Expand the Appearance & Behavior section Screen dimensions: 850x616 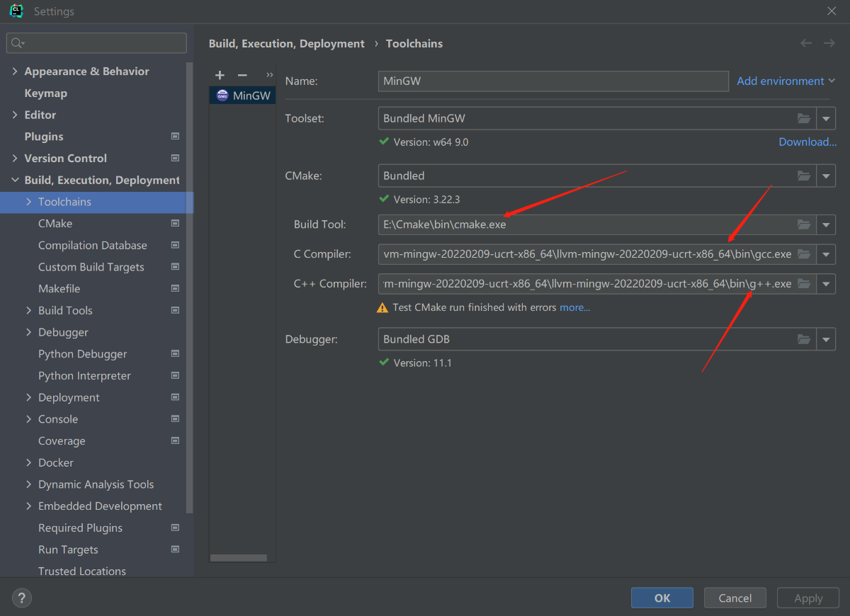pyautogui.click(x=15, y=72)
